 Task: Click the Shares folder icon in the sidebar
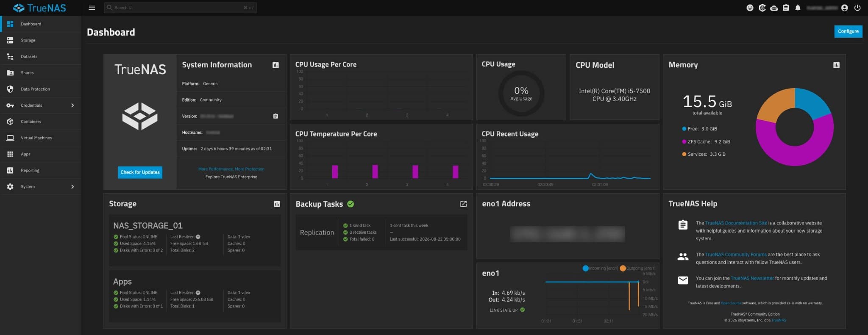(x=10, y=73)
